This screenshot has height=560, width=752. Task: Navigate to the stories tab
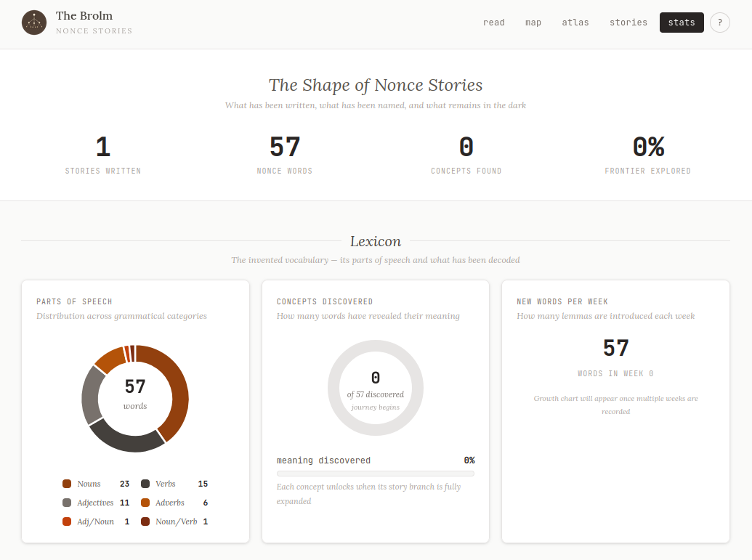tap(628, 23)
